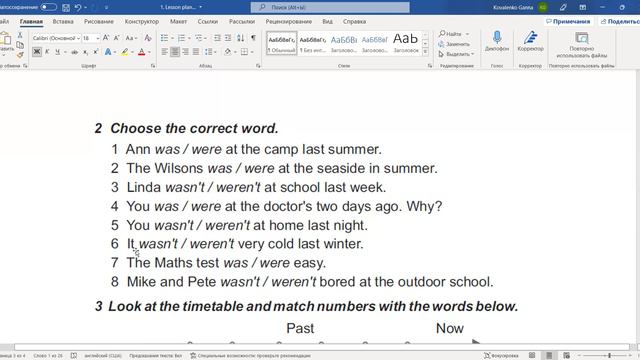640x360 pixels.
Task: Toggle subscript formatting
Action: (85, 52)
